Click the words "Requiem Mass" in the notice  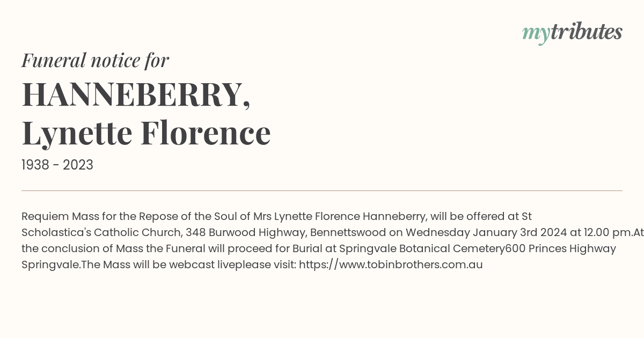click(56, 216)
